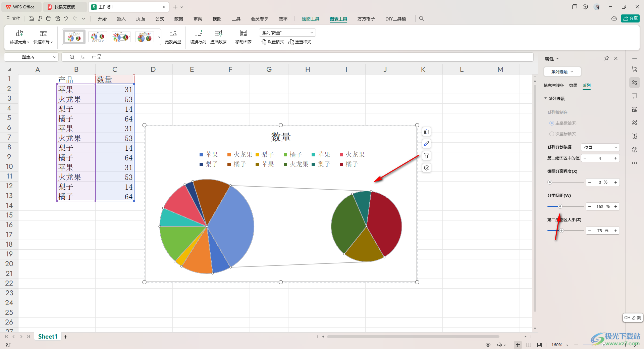Viewport: 644px width, 349px height.
Task: Click the properties settings icon in right sidebar
Action: click(x=634, y=83)
